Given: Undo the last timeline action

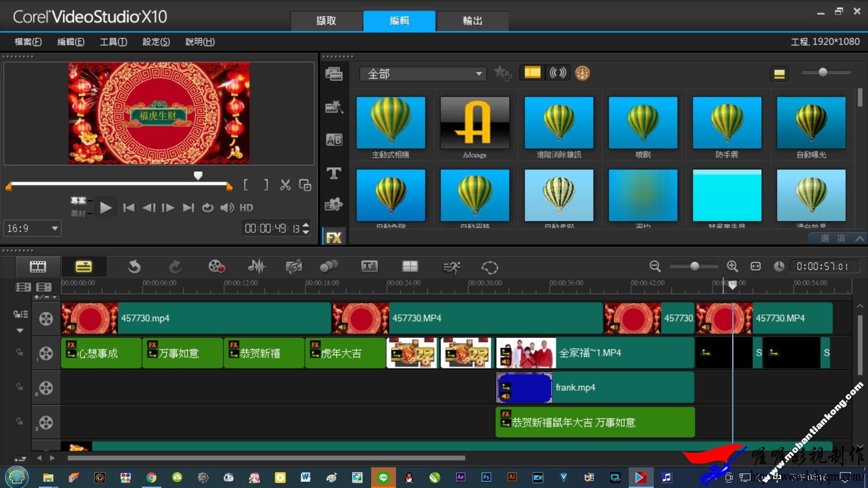Looking at the screenshot, I should (x=134, y=267).
